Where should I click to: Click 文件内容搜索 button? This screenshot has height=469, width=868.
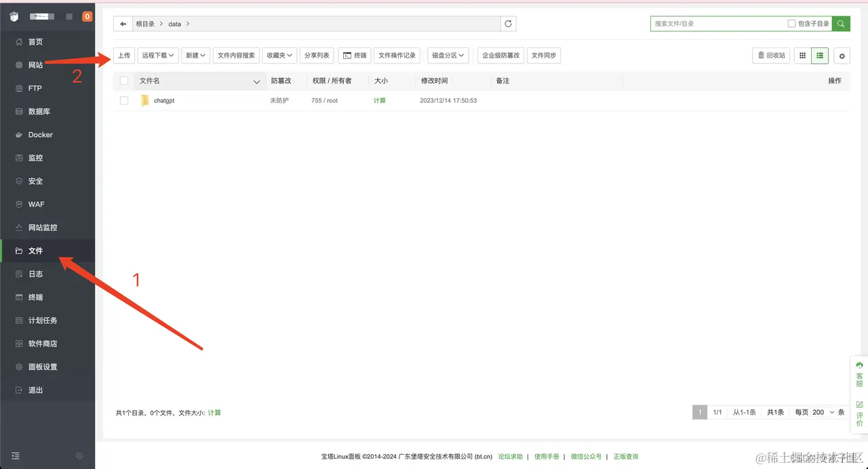pos(236,56)
